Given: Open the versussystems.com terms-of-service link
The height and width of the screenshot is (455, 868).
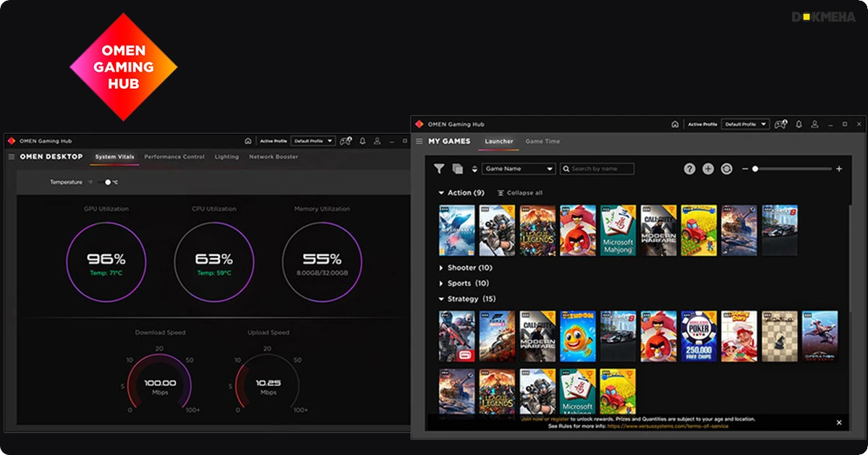Looking at the screenshot, I should point(668,426).
